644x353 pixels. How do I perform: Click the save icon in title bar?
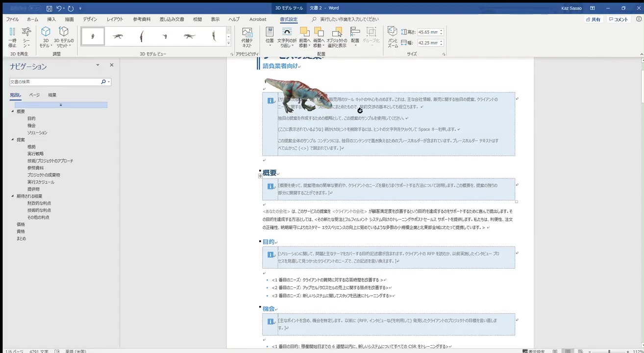pos(49,8)
